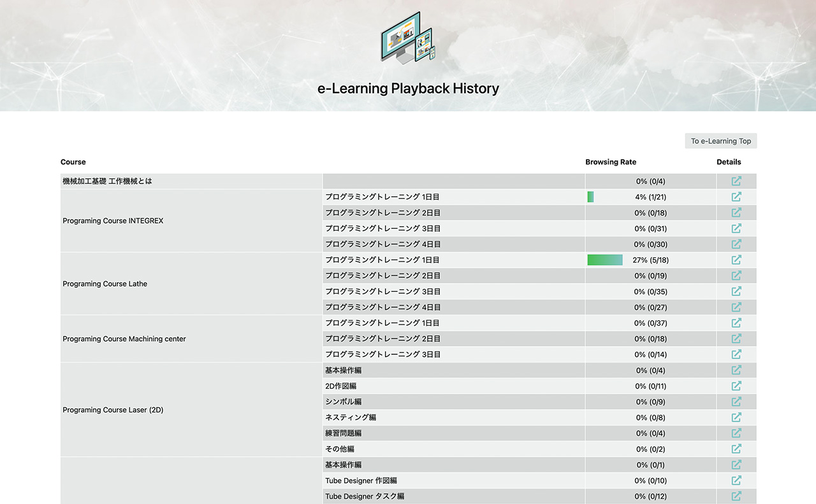The width and height of the screenshot is (816, 504).
Task: Click the Lathe day 1 27% progress bar
Action: click(x=604, y=260)
